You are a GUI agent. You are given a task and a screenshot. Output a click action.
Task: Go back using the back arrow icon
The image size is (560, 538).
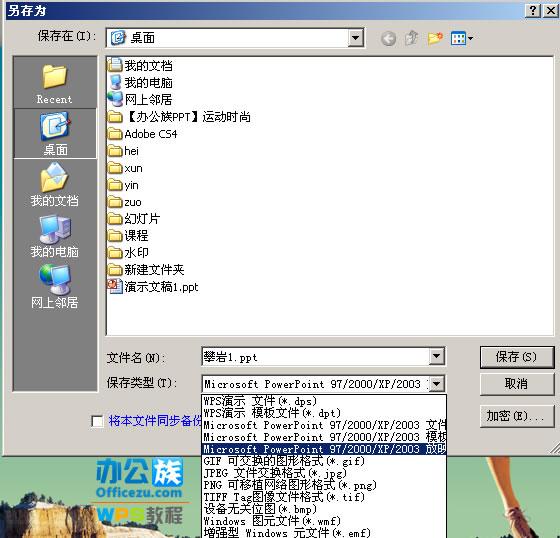[x=388, y=39]
